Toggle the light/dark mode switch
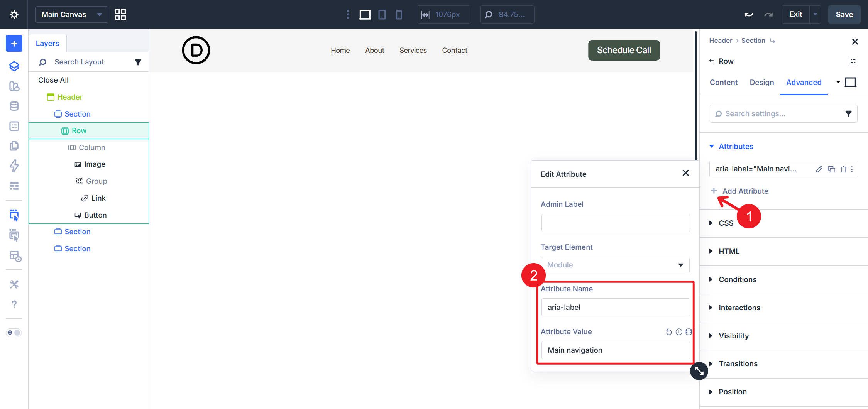868x409 pixels. tap(14, 333)
